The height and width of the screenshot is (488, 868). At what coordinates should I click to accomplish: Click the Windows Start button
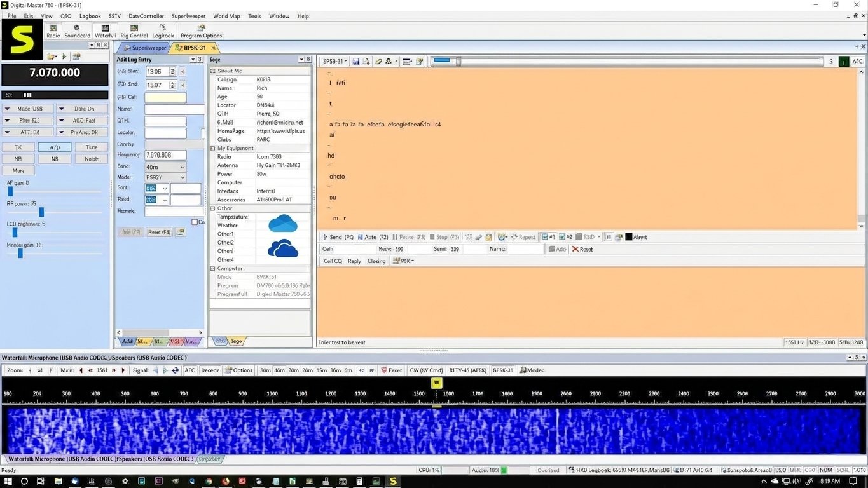point(8,481)
